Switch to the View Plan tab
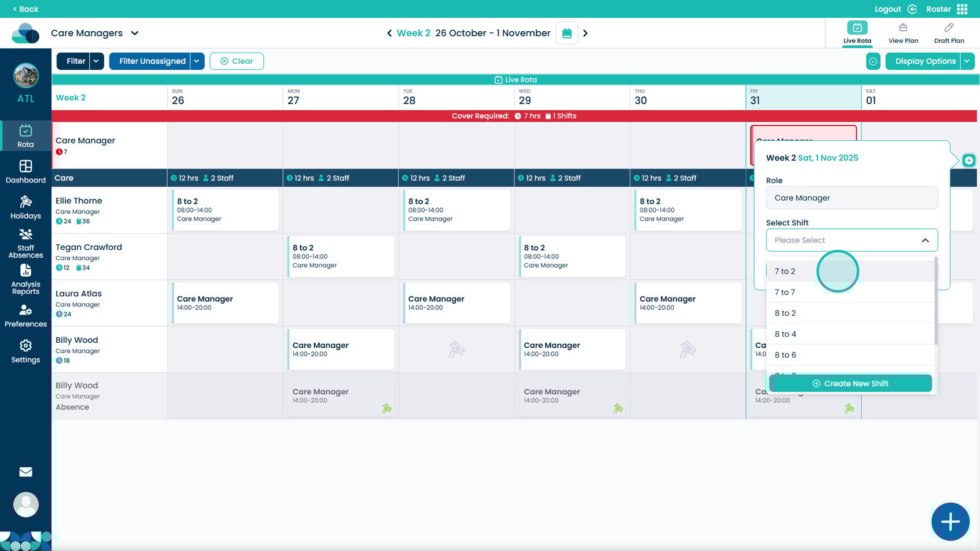The width and height of the screenshot is (980, 551). click(x=903, y=33)
